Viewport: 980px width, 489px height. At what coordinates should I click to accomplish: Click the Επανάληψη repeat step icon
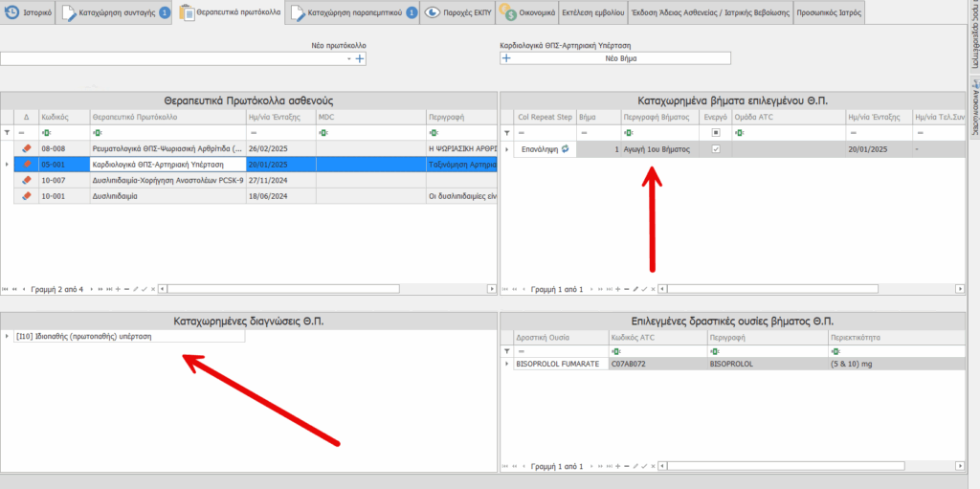pos(565,149)
